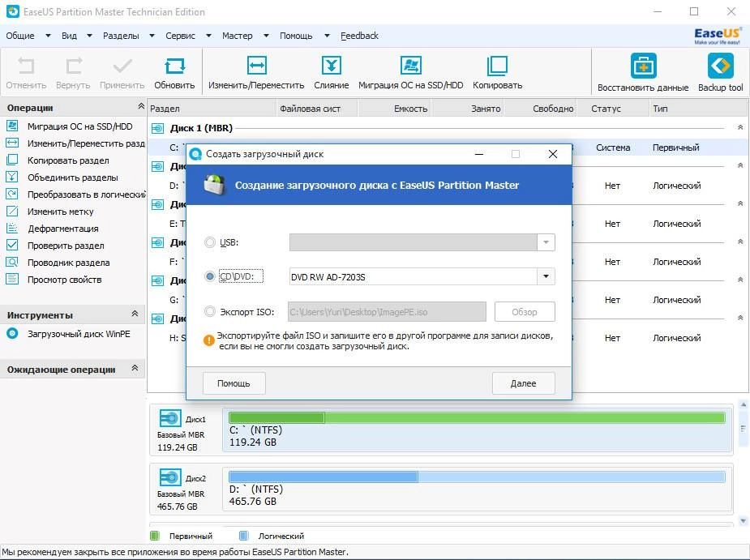Click the Диск 1 (MBR) disk icon in list

point(157,128)
